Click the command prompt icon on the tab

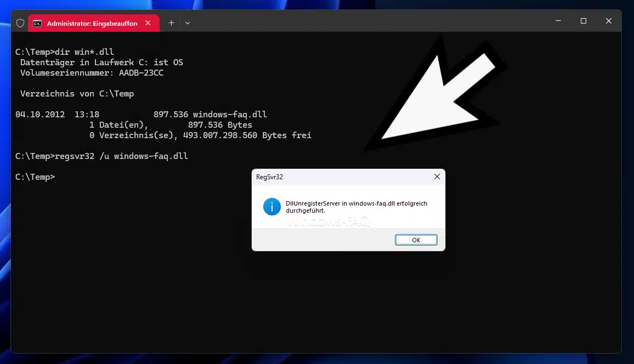[x=37, y=24]
